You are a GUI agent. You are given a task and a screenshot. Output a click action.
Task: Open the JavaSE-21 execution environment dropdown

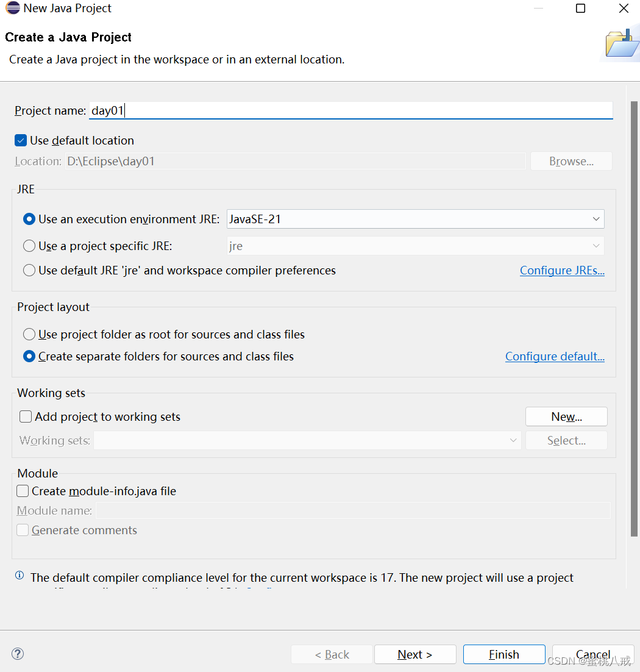416,219
